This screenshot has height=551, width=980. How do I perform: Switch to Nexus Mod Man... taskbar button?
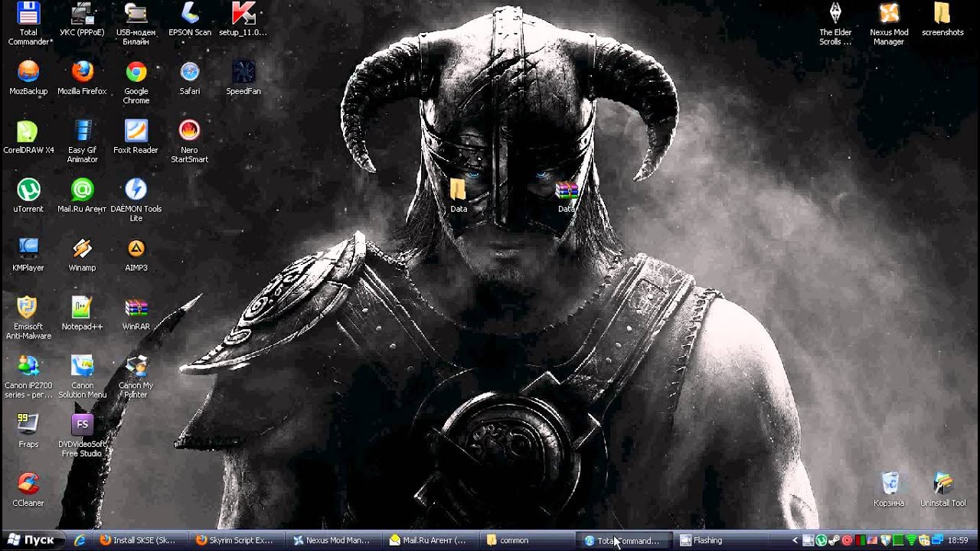point(335,540)
